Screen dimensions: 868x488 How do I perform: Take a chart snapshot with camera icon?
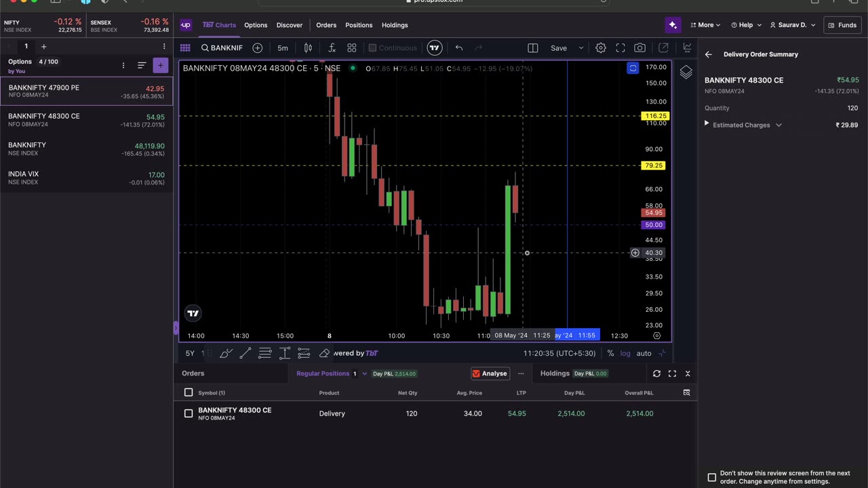point(640,48)
